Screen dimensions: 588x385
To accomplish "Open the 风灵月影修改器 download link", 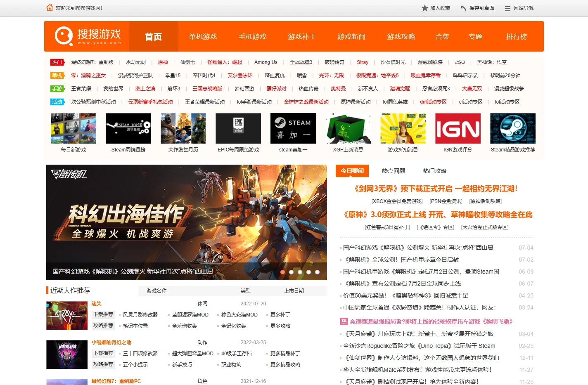I will tap(140, 315).
